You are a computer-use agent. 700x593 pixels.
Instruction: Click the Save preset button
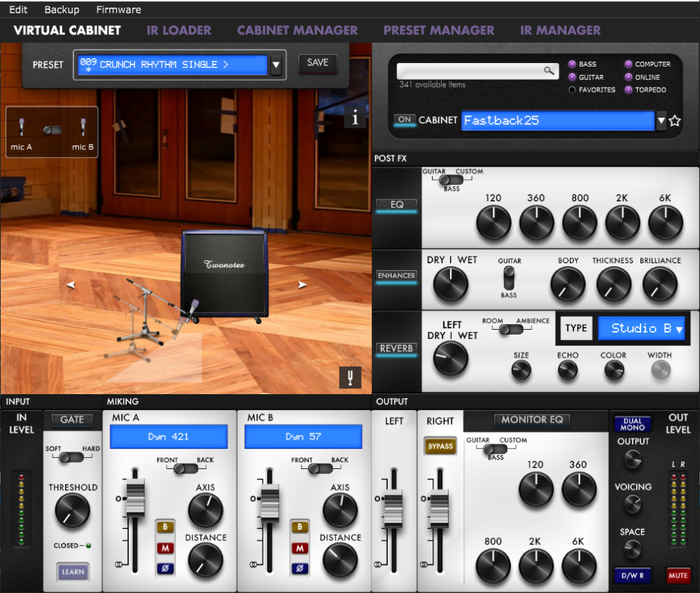click(x=317, y=62)
